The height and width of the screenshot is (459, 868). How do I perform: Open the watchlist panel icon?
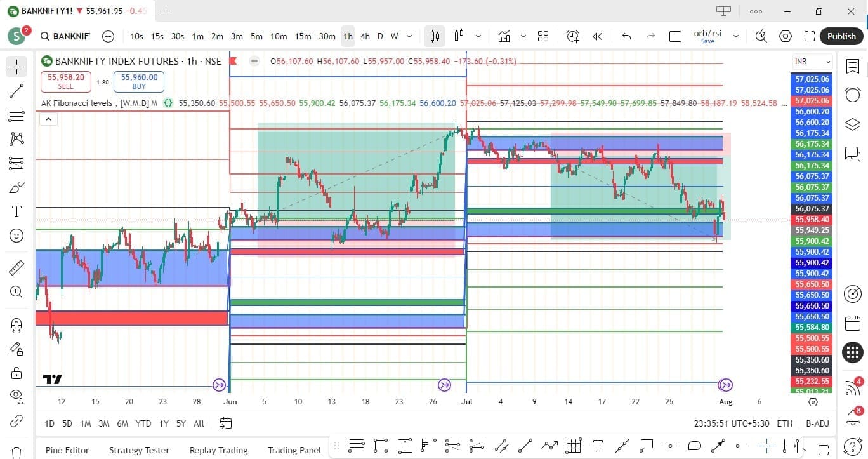[853, 67]
